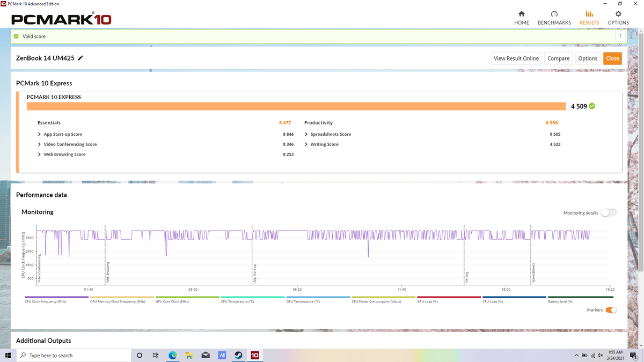Click the Writing score value 4 523

pos(555,144)
